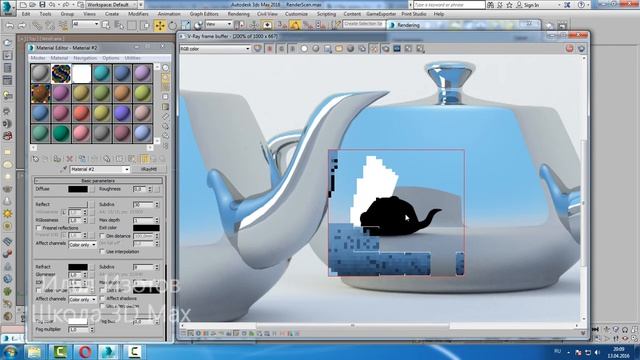Click the VRayMtl material type button
The image size is (640, 360).
coord(149,169)
